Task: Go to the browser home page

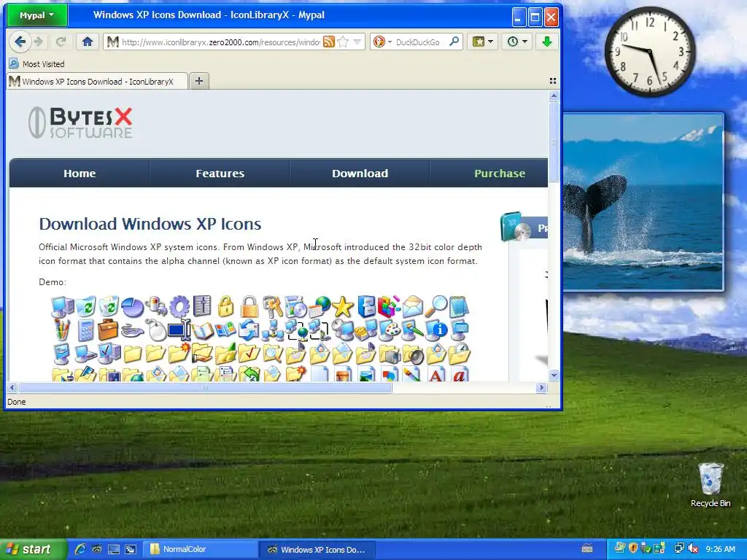Action: pos(88,42)
